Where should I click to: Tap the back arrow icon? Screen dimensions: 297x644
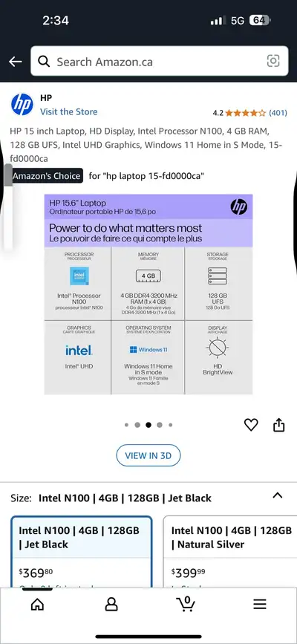16,62
